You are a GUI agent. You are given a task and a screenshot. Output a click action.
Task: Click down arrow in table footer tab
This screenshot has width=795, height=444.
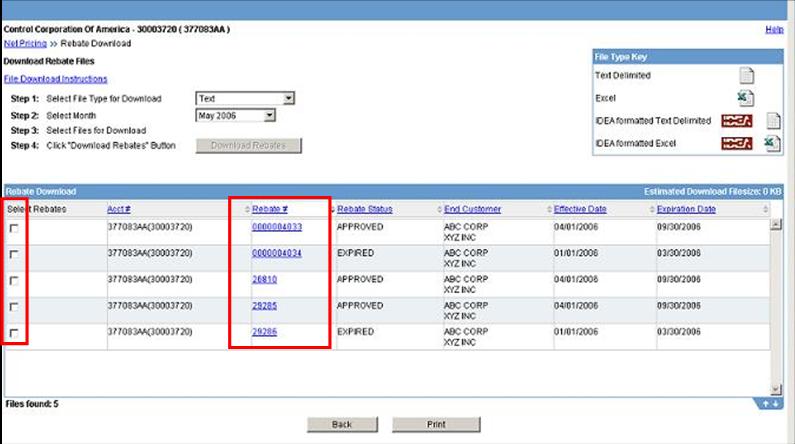pyautogui.click(x=775, y=404)
